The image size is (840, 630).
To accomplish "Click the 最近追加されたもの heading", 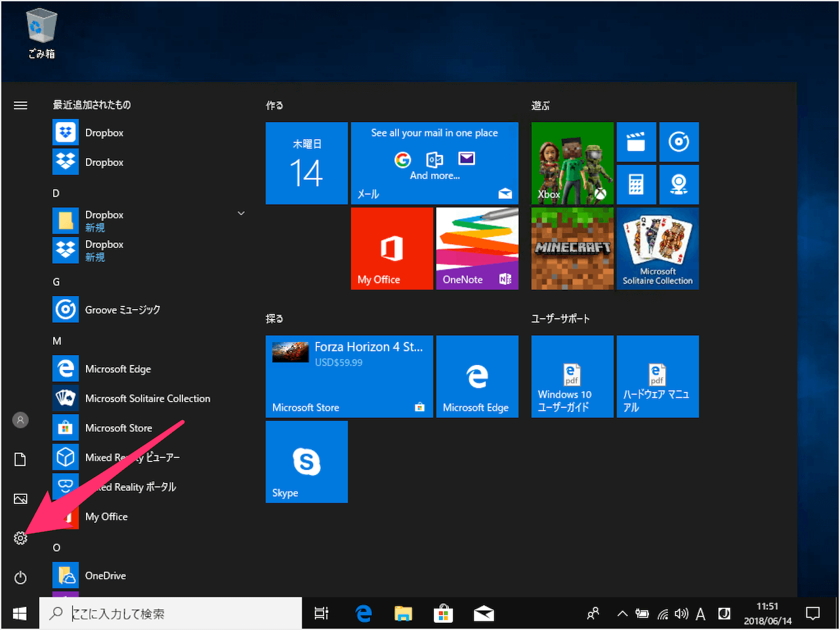I will point(92,105).
